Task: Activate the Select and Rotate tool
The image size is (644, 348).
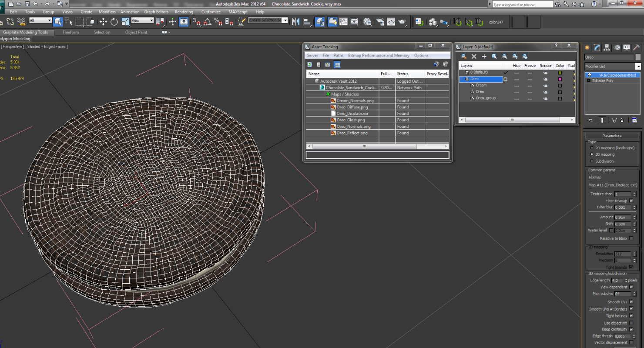Action: pos(114,21)
